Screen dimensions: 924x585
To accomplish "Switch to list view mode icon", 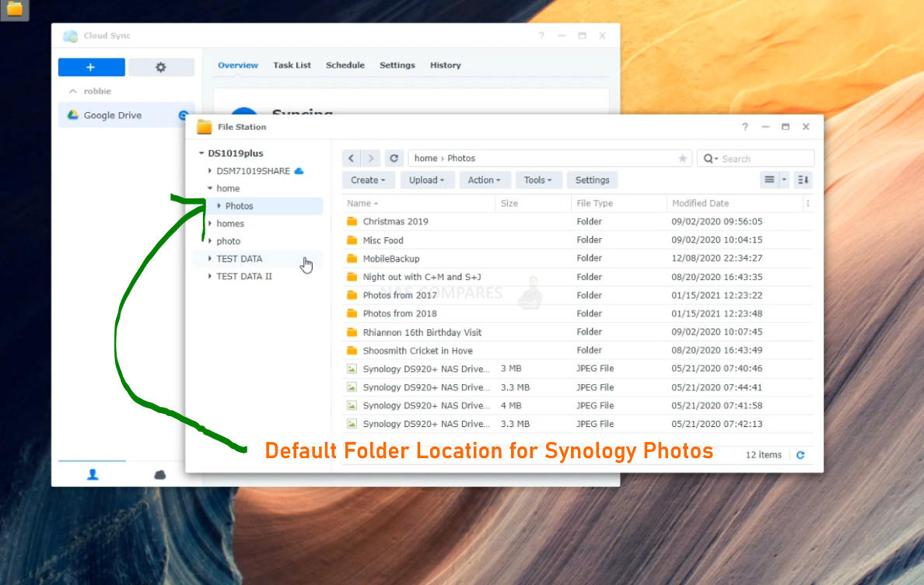I will point(769,180).
